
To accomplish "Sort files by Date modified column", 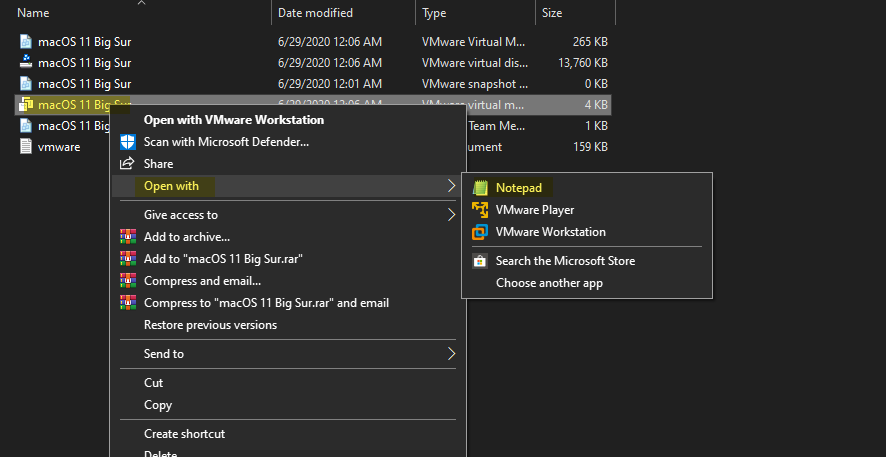I will point(315,12).
